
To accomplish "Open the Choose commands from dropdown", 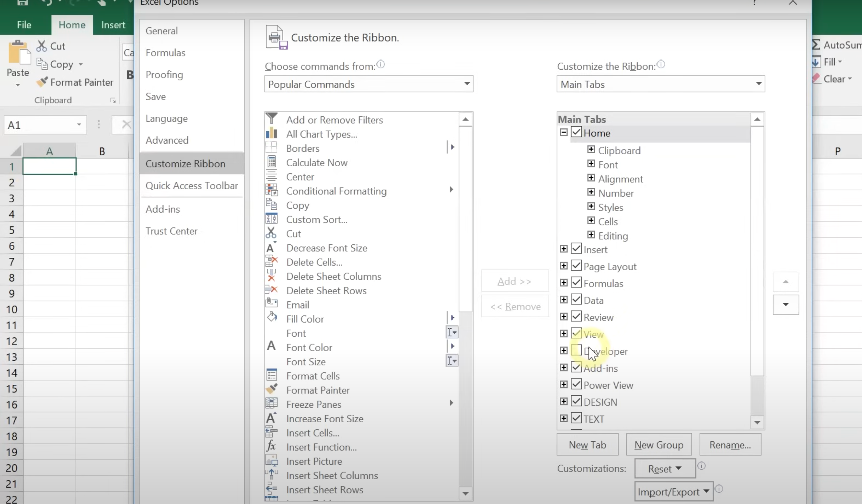I will click(x=369, y=84).
